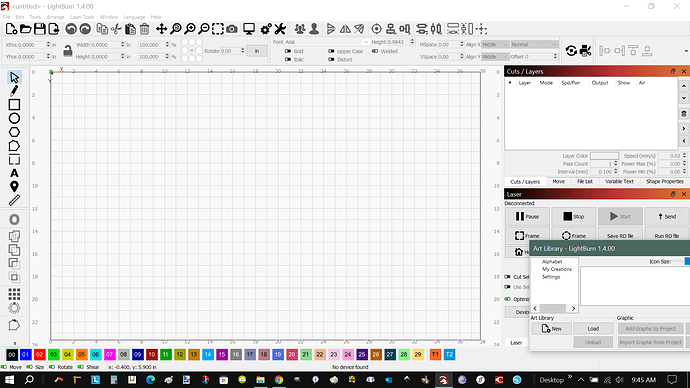Click the Send button

pyautogui.click(x=667, y=216)
